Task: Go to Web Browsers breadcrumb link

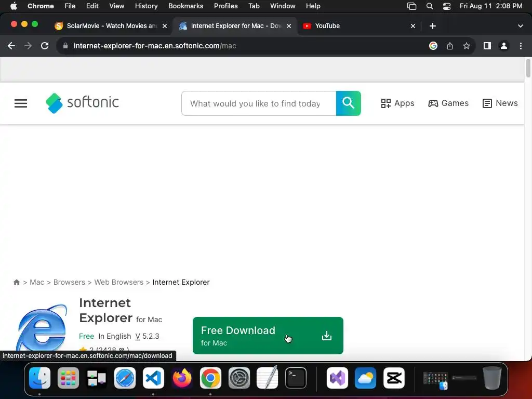Action: click(x=119, y=282)
